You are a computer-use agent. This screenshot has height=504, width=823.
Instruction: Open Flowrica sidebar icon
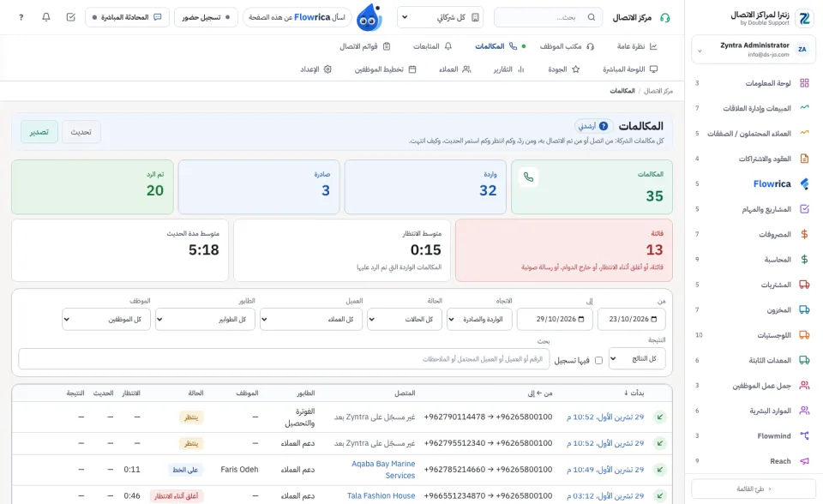click(804, 183)
